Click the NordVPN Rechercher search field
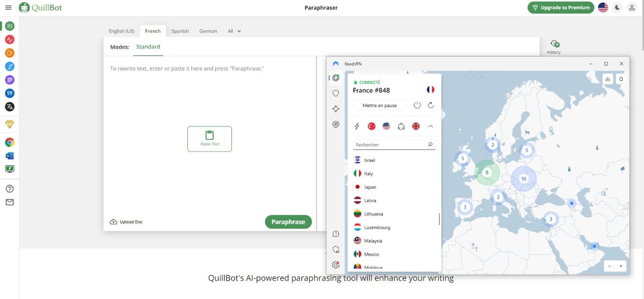This screenshot has height=299, width=644. click(x=394, y=144)
